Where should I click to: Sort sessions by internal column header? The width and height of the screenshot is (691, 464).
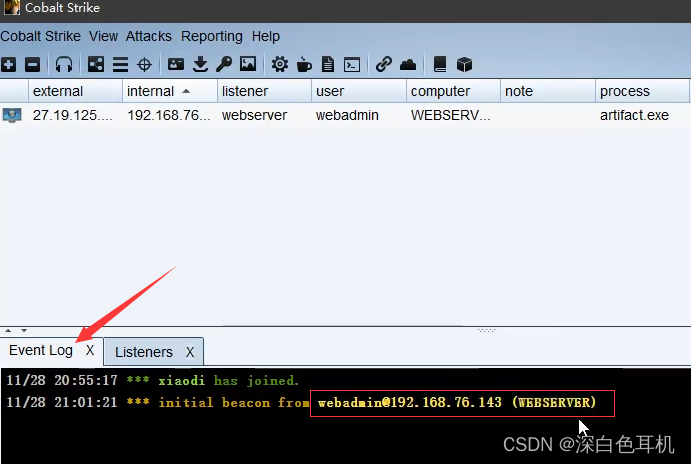[170, 91]
